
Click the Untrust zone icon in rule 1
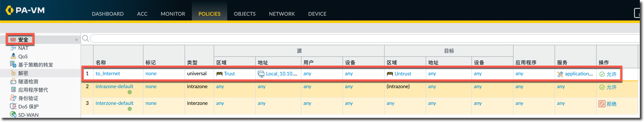tap(390, 74)
